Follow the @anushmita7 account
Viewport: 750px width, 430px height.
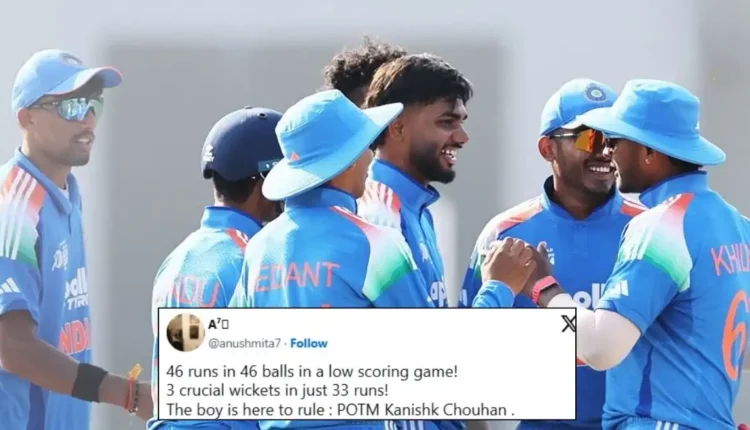[309, 343]
